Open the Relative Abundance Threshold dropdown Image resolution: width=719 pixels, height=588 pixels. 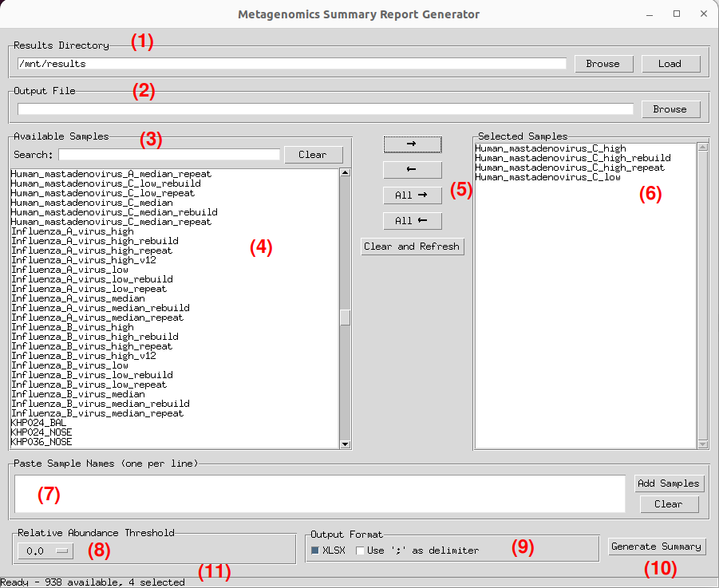click(x=45, y=551)
